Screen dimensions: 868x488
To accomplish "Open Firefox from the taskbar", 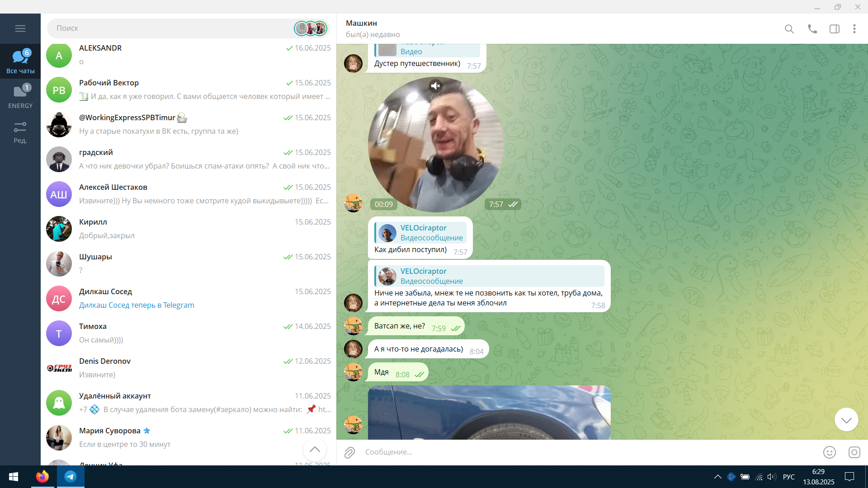I will [x=42, y=477].
